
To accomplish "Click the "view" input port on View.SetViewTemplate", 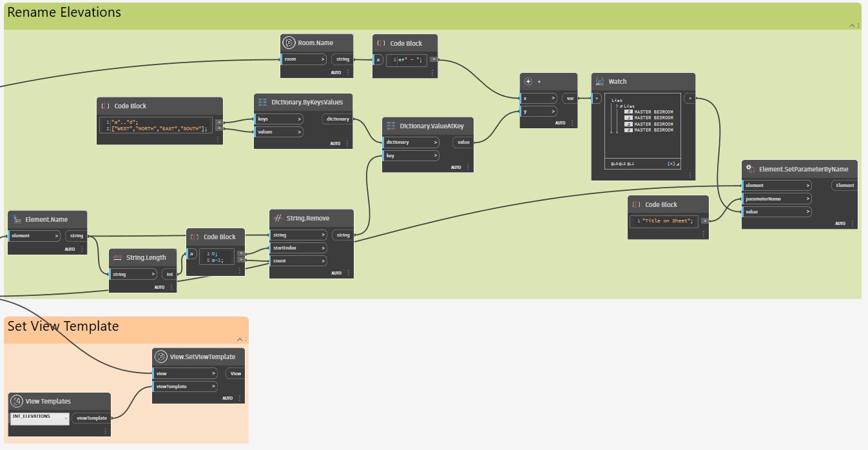I will [x=186, y=373].
